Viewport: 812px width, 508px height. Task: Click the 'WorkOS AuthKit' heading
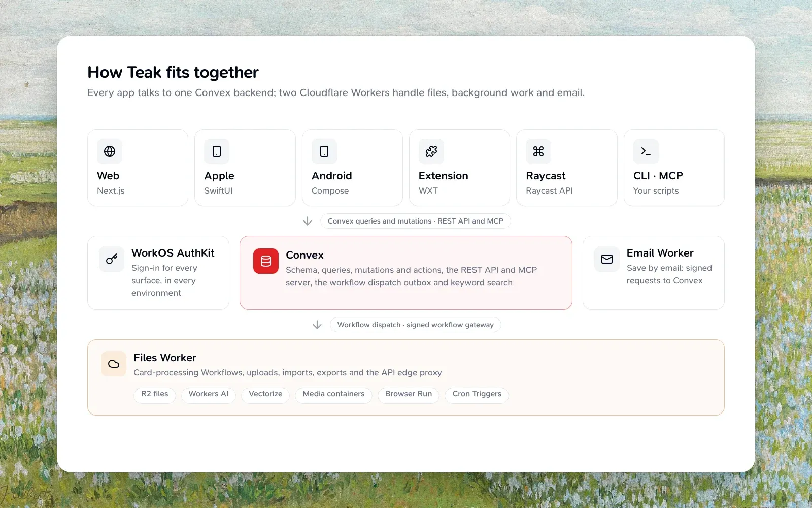[x=173, y=253]
